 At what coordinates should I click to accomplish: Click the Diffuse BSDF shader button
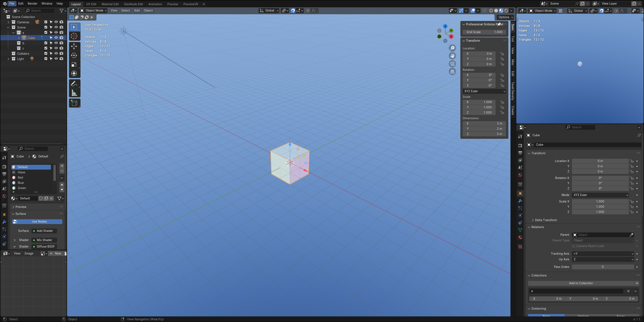[44, 247]
